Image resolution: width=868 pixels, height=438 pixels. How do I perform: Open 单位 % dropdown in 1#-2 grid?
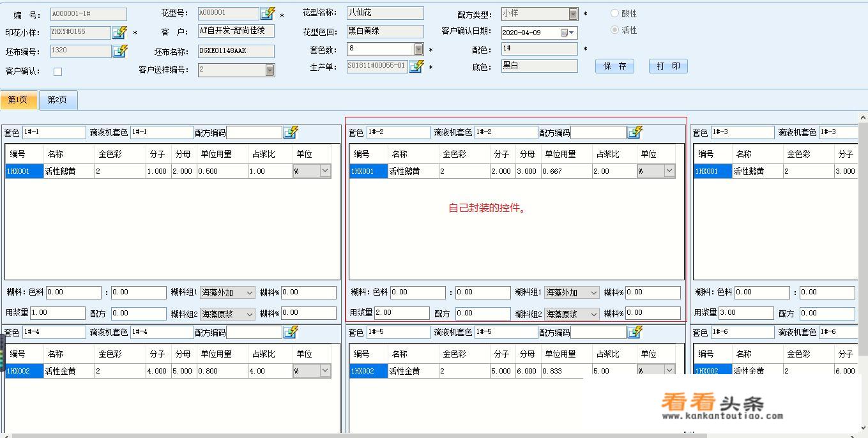tap(669, 171)
